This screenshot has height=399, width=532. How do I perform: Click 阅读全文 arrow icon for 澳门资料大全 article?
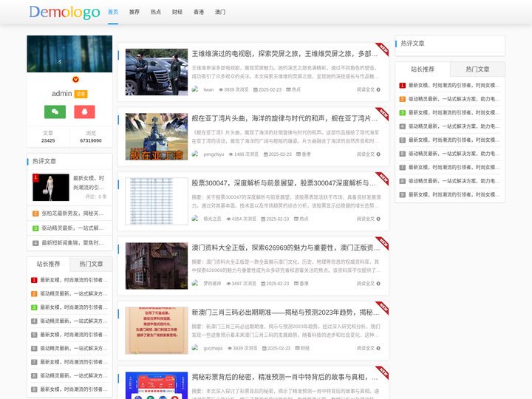(x=378, y=284)
